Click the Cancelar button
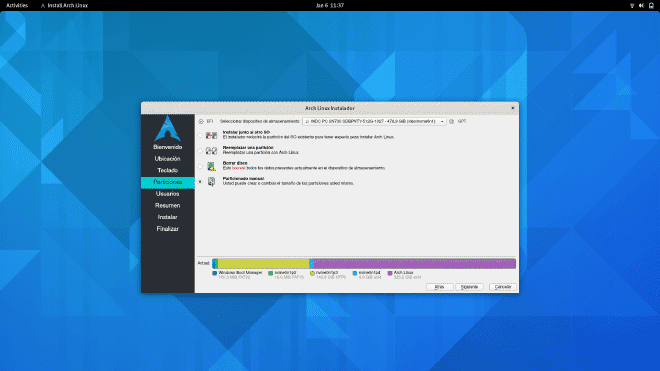This screenshot has height=371, width=660. (503, 287)
